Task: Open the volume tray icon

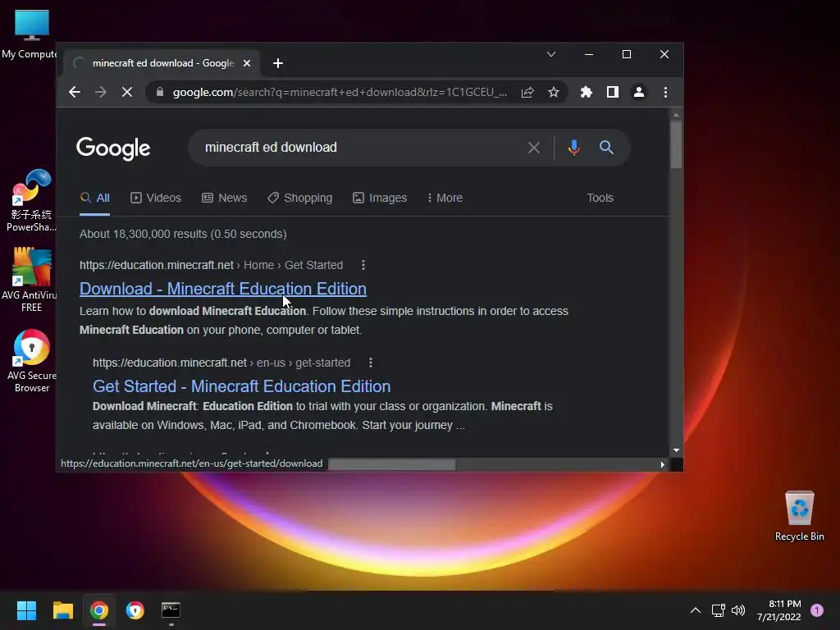Action: (x=738, y=610)
